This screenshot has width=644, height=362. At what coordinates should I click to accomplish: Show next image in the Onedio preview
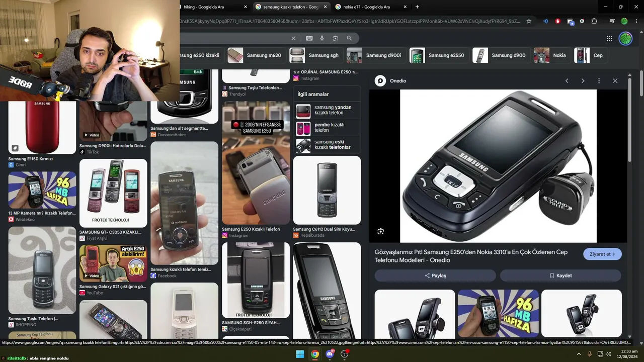[x=583, y=81]
